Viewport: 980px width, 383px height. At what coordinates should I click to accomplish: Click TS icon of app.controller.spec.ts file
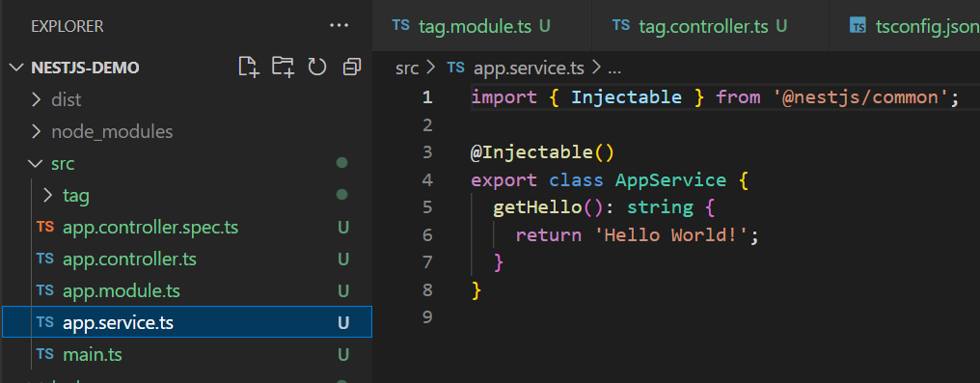[x=45, y=227]
